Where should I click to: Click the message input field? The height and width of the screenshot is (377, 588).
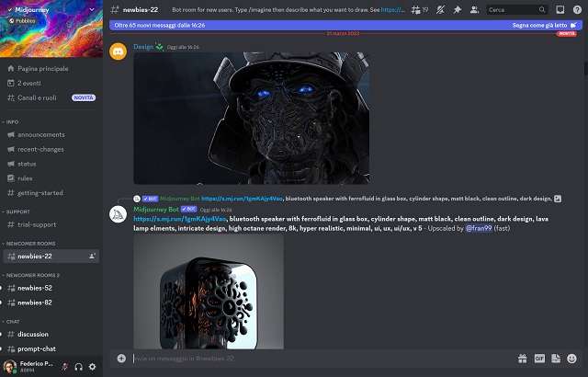322,359
